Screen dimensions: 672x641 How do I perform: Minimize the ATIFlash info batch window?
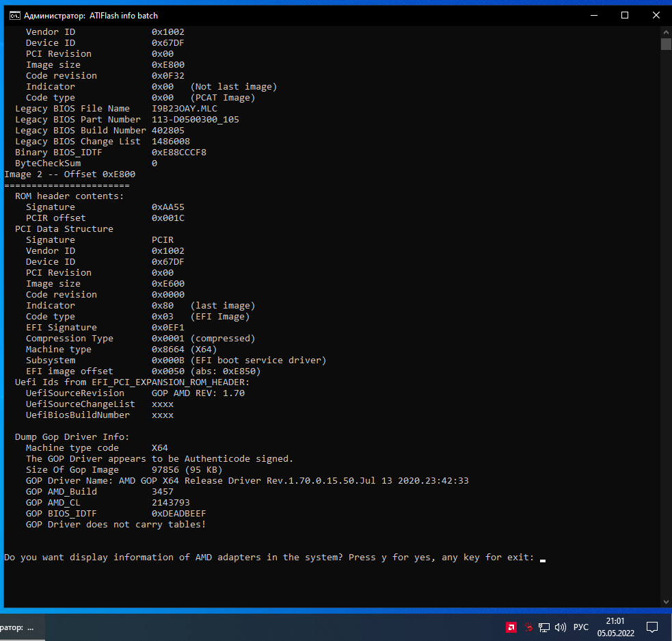594,16
